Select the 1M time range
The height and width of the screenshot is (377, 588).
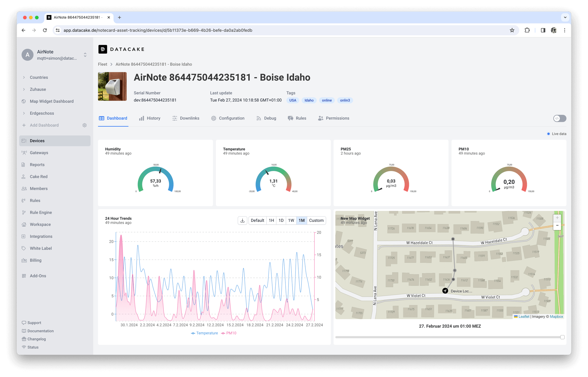301,220
